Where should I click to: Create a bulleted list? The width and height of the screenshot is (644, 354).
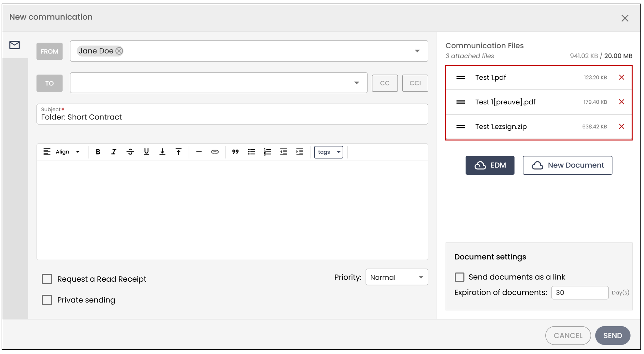click(251, 152)
